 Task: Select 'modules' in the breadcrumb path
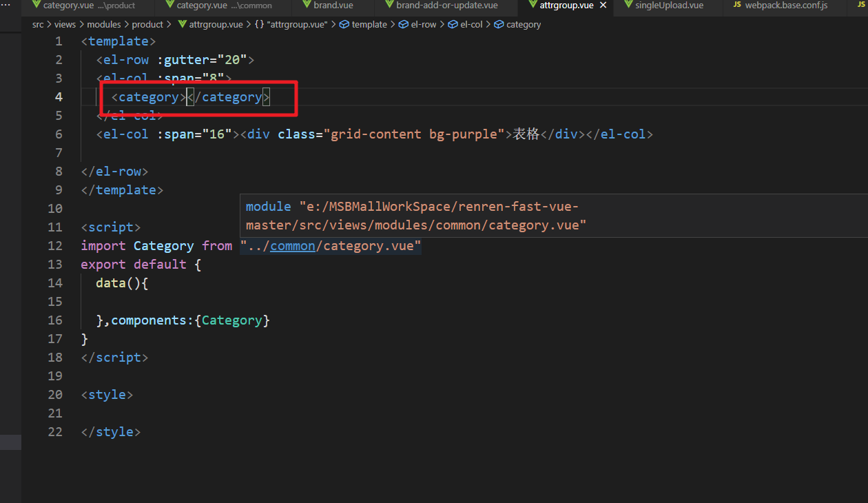coord(104,24)
